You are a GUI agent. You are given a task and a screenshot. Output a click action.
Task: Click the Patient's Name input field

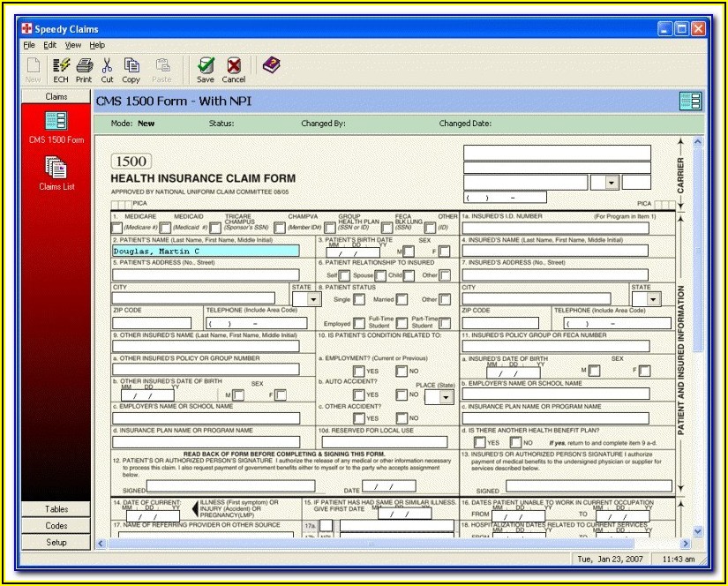point(206,252)
